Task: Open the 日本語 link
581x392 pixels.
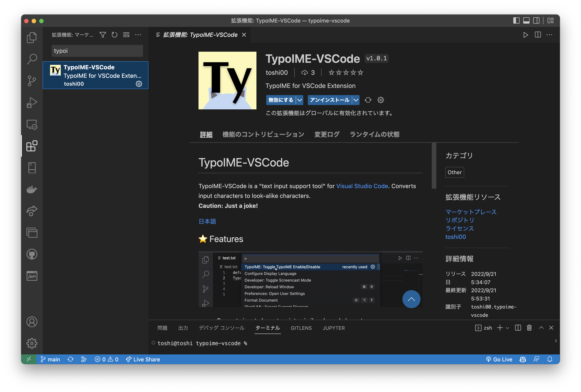Action: pyautogui.click(x=207, y=222)
